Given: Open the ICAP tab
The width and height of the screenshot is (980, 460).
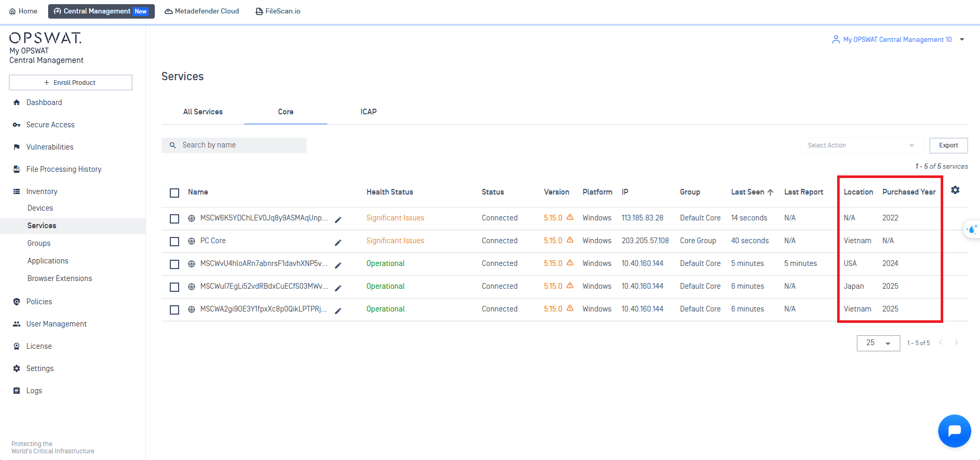Looking at the screenshot, I should click(x=369, y=112).
